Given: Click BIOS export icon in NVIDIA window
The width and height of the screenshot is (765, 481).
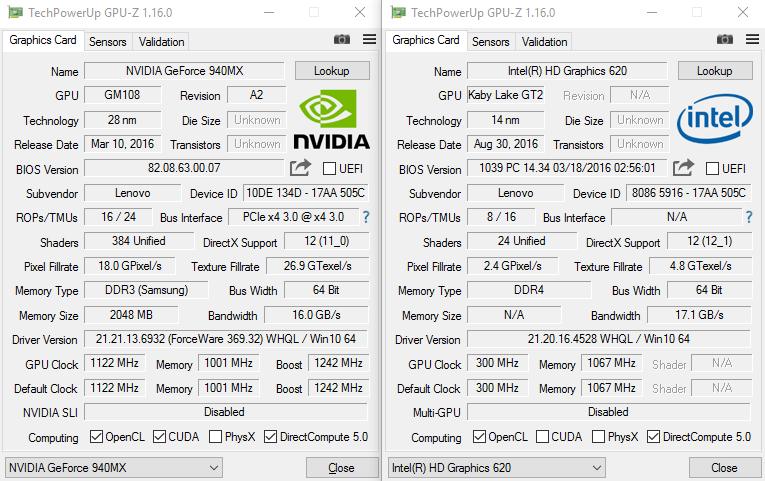Looking at the screenshot, I should (x=300, y=168).
